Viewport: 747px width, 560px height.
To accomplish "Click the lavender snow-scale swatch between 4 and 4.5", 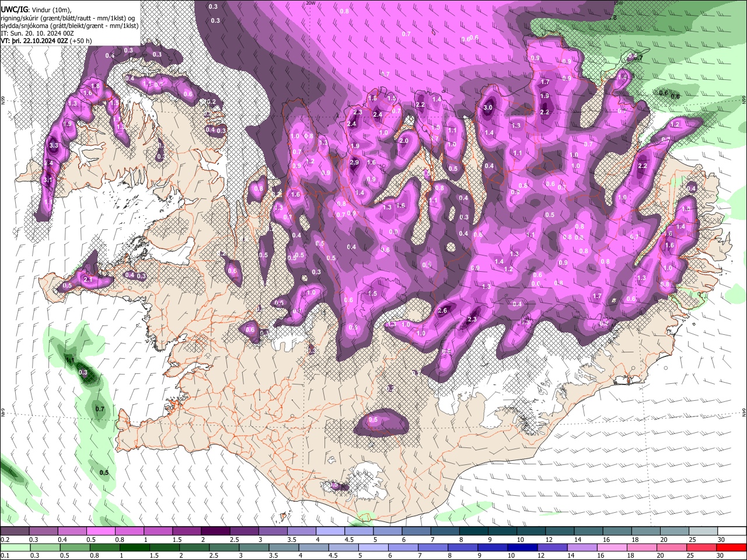I will pyautogui.click(x=330, y=531).
